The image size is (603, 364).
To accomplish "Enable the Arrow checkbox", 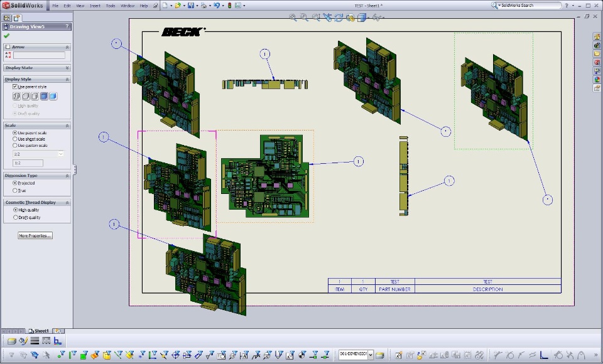I will point(8,47).
